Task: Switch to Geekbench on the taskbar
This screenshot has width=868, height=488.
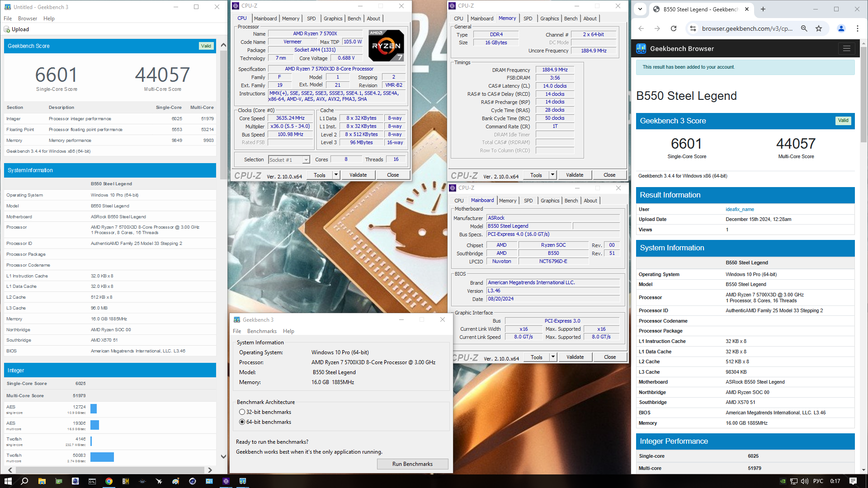Action: 243,481
